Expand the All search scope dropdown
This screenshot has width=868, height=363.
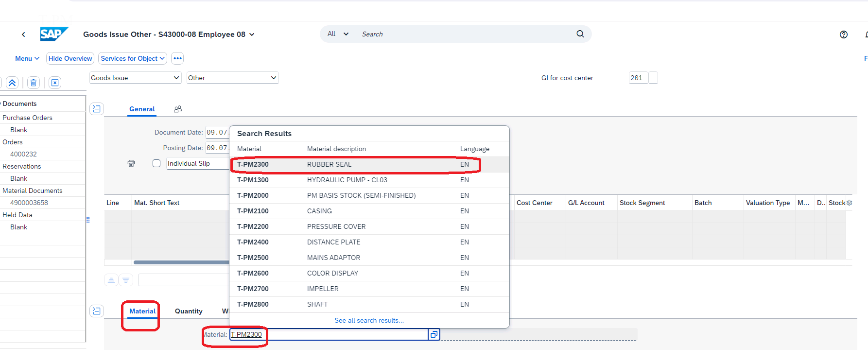(x=338, y=34)
